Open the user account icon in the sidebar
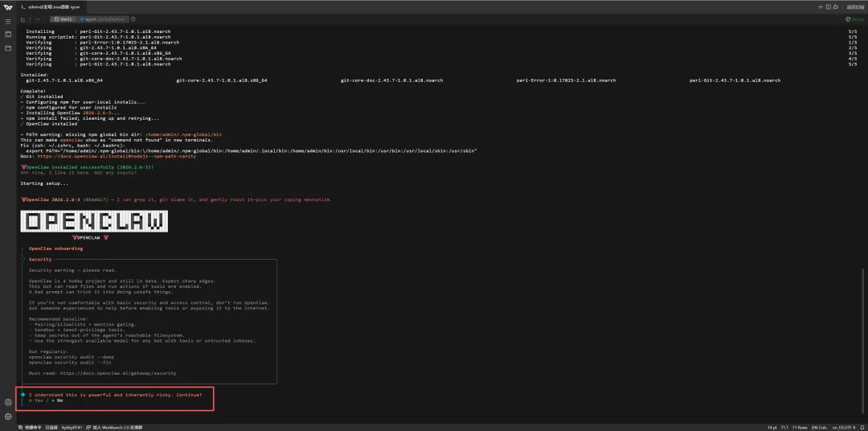The height and width of the screenshot is (431, 868). [x=8, y=402]
